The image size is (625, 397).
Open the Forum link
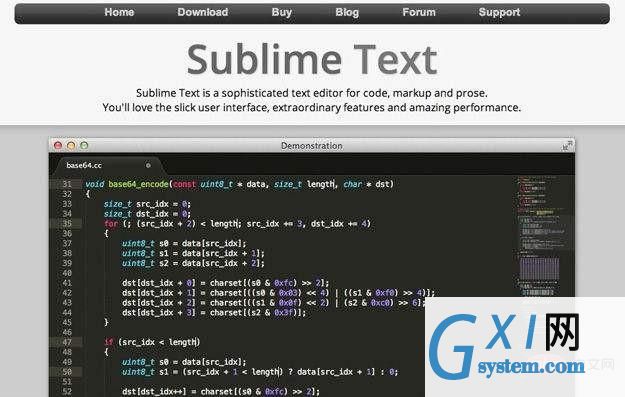[419, 12]
